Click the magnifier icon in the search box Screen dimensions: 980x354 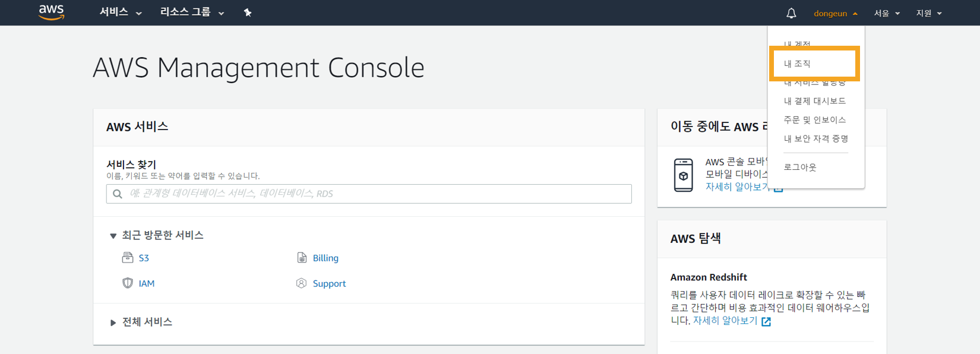118,194
